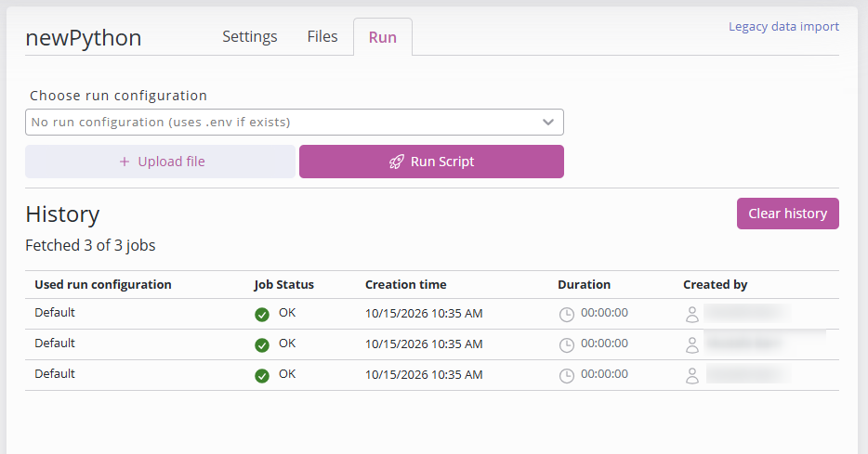Click the green OK check in first row
Viewport: 868px width, 454px height.
(x=262, y=315)
